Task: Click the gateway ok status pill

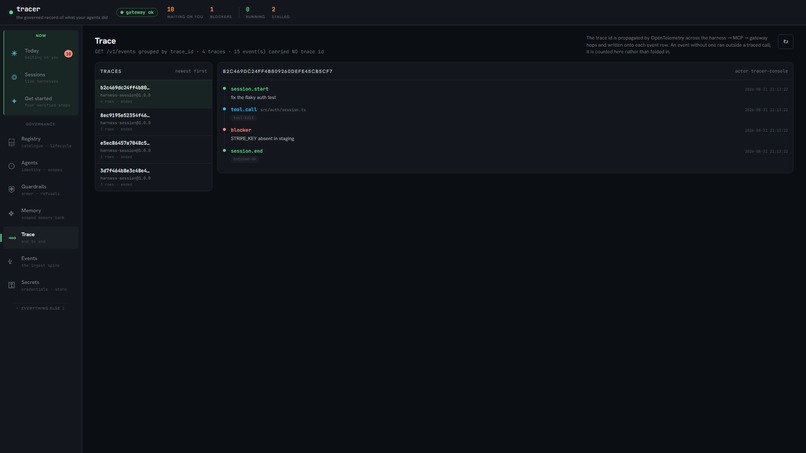Action: (x=137, y=12)
